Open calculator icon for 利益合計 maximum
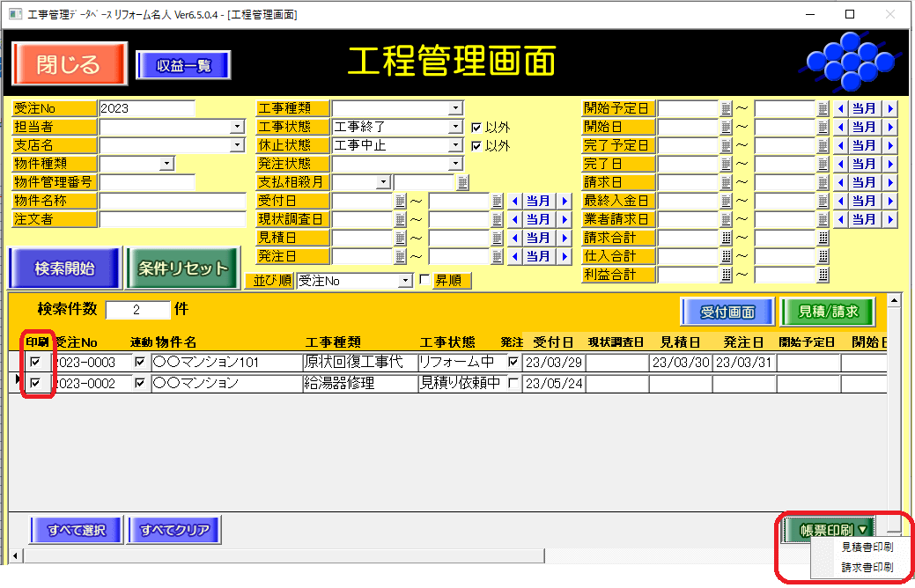 point(823,275)
